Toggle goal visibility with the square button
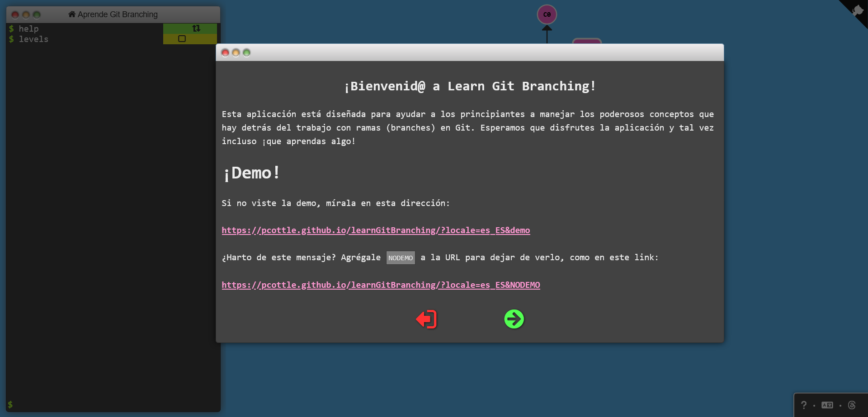Viewport: 868px width, 417px height. point(182,39)
